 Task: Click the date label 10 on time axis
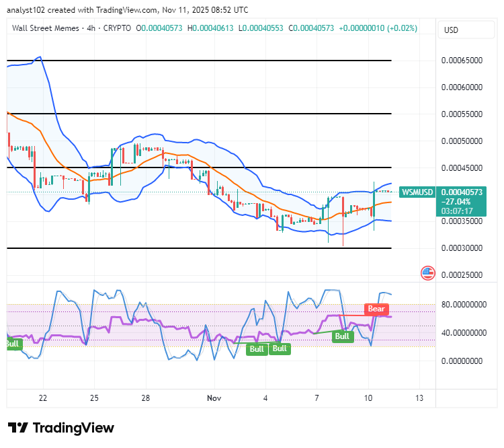pyautogui.click(x=368, y=398)
